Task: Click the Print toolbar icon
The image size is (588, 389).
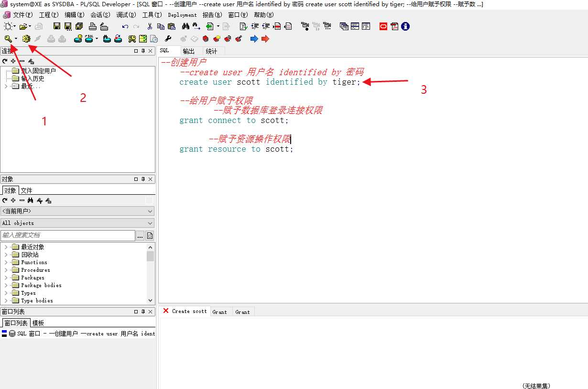Action: (93, 26)
